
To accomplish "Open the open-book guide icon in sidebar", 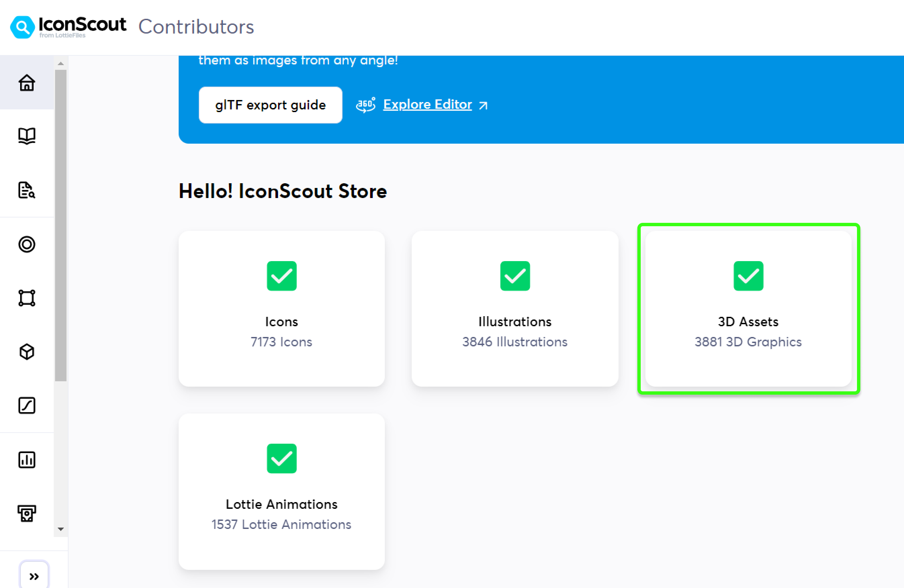I will [x=27, y=136].
